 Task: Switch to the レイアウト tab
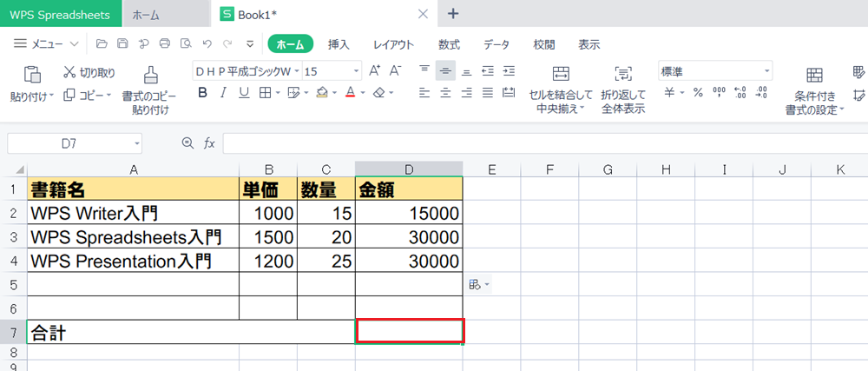pos(393,45)
